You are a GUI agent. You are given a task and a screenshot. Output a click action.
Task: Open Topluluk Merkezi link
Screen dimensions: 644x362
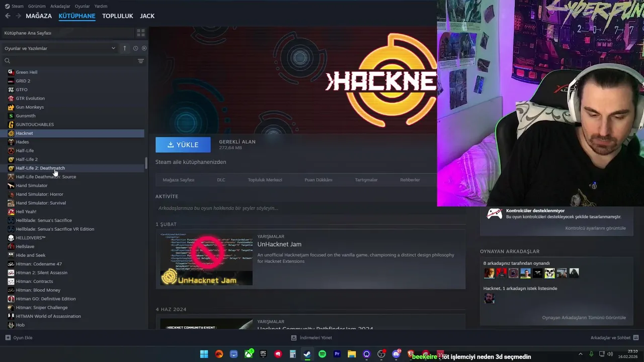[x=265, y=179]
